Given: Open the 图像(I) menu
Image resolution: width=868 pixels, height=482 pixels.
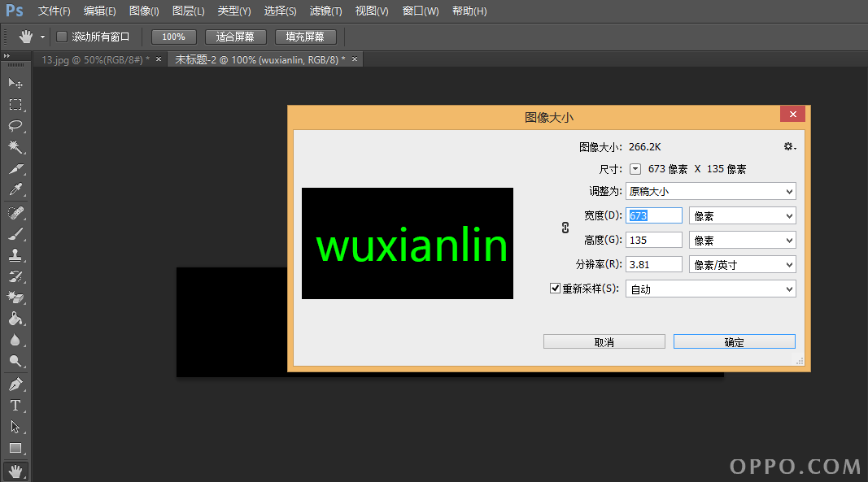Looking at the screenshot, I should coord(144,11).
